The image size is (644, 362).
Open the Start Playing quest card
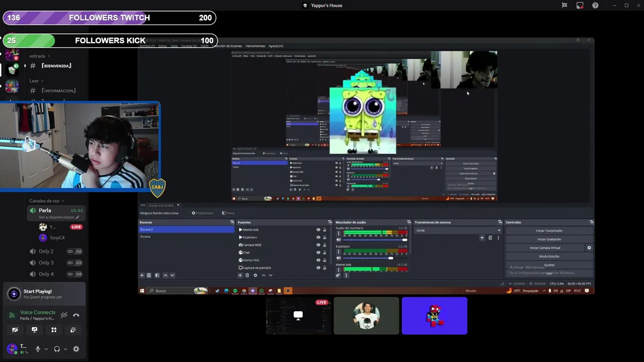44,294
